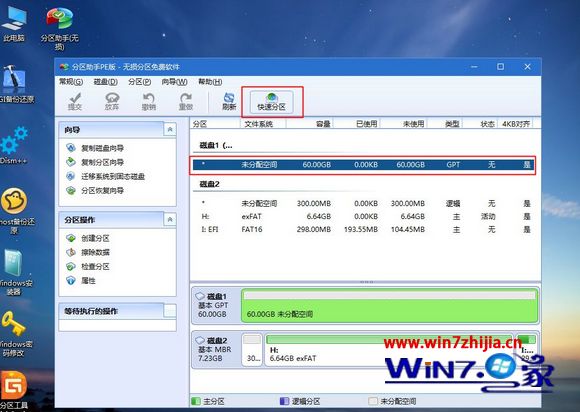
Task: Open the 磁盘(D) menu
Action: click(105, 82)
